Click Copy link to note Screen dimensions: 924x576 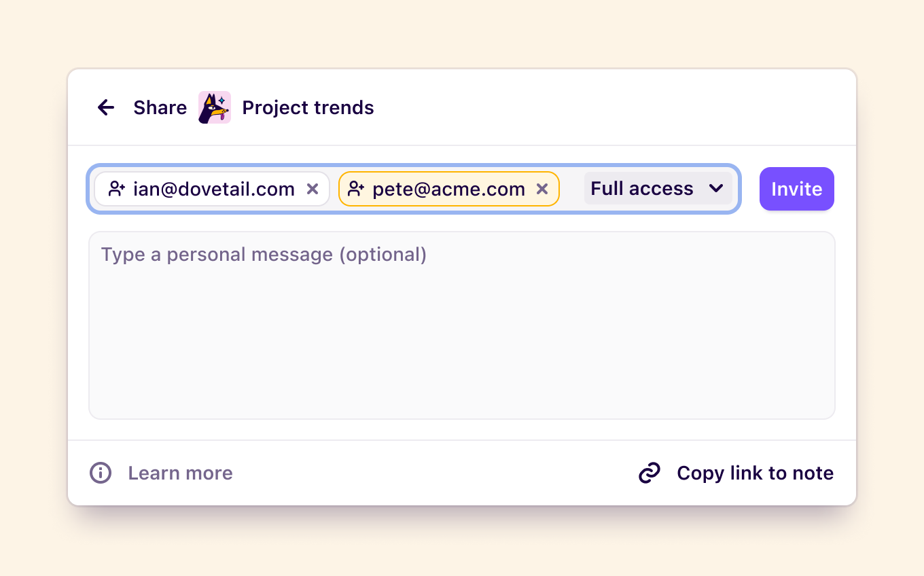click(755, 473)
